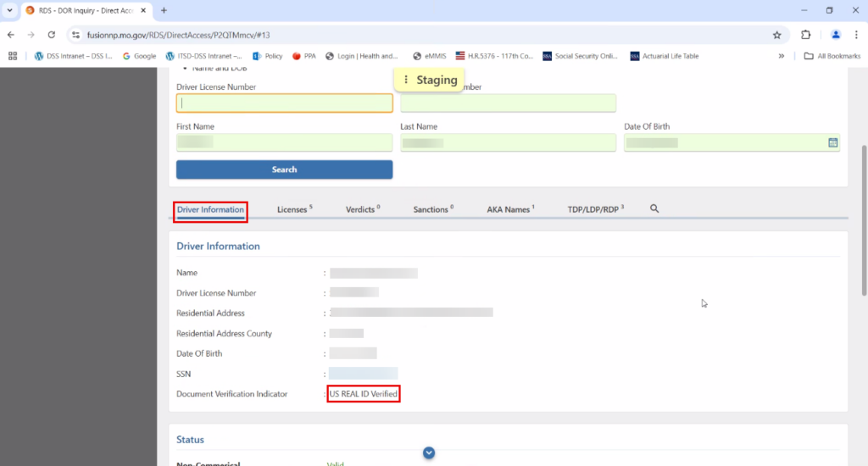Click the Status section heading
The width and height of the screenshot is (868, 466).
pyautogui.click(x=190, y=440)
